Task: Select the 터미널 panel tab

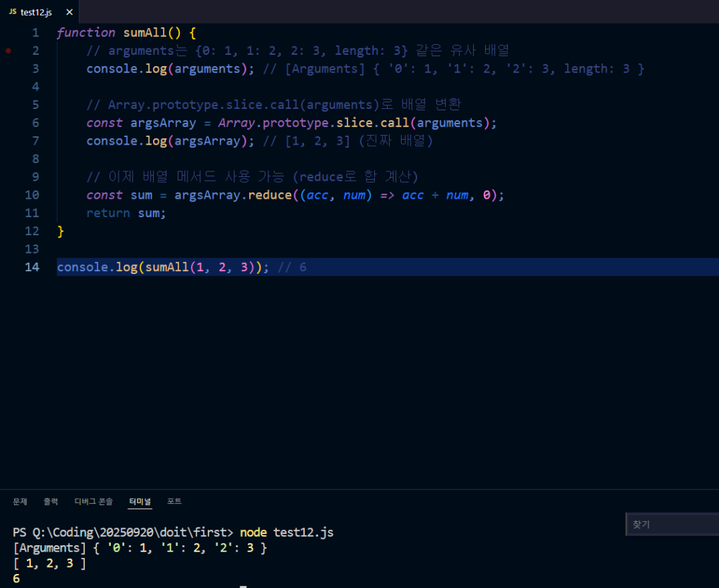Action: pyautogui.click(x=140, y=502)
